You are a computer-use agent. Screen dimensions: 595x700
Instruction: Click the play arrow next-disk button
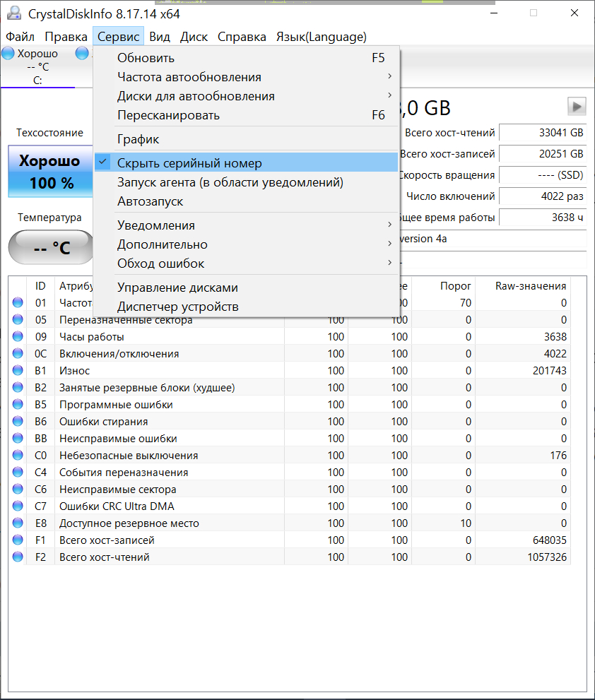click(577, 107)
